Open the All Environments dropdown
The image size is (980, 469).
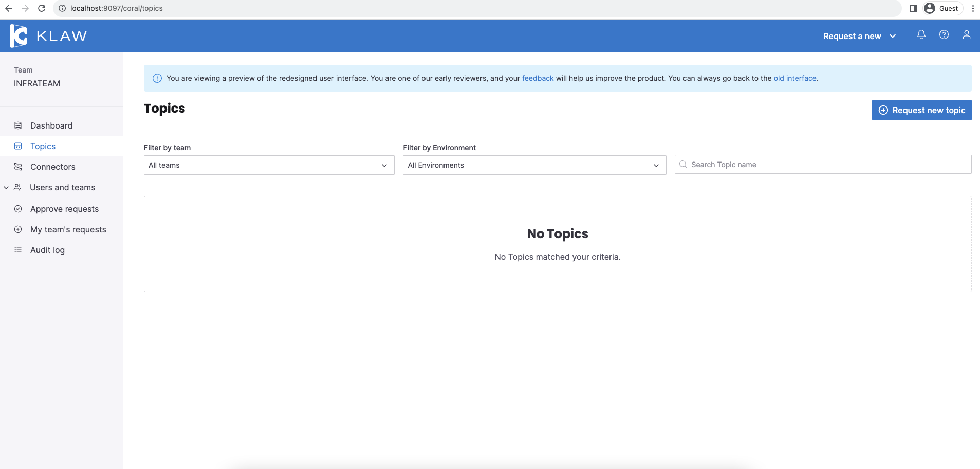coord(534,165)
